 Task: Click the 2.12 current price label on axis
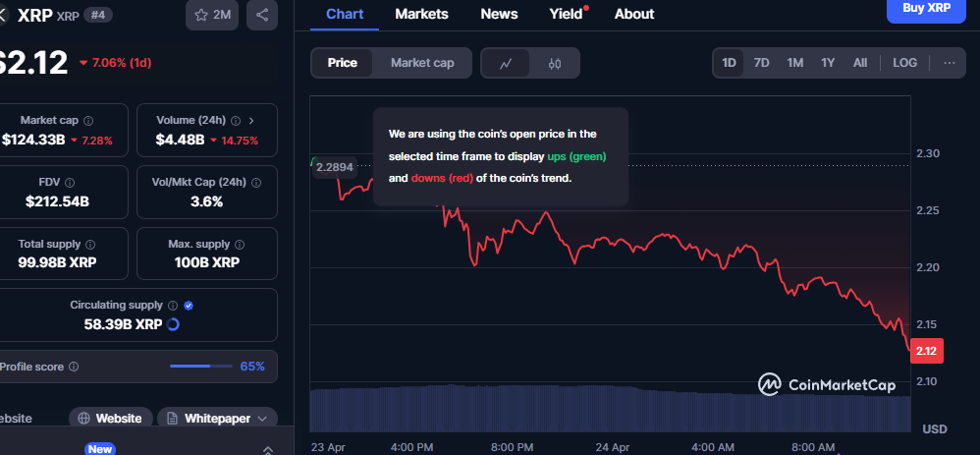(x=927, y=351)
